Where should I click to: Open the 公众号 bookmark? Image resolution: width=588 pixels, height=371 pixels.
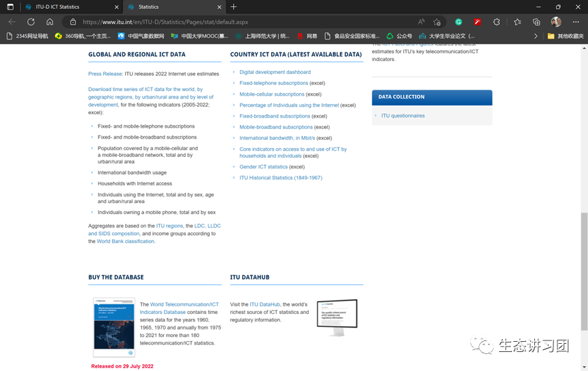pyautogui.click(x=400, y=36)
